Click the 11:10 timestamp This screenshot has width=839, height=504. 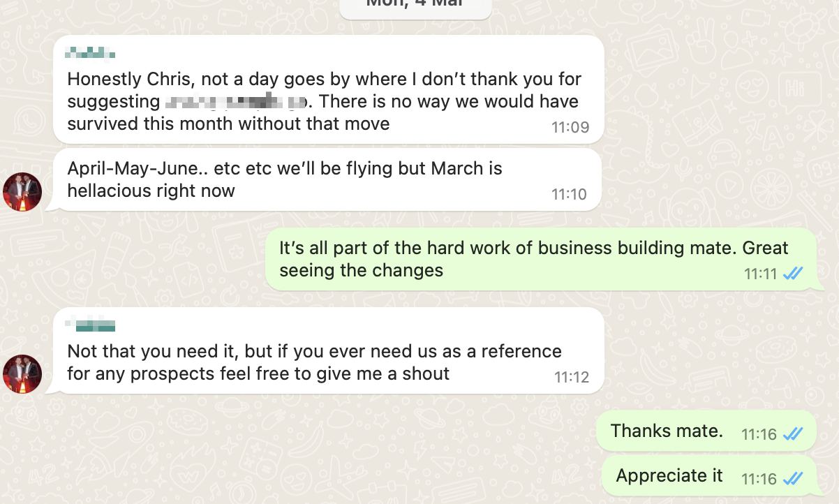point(569,195)
